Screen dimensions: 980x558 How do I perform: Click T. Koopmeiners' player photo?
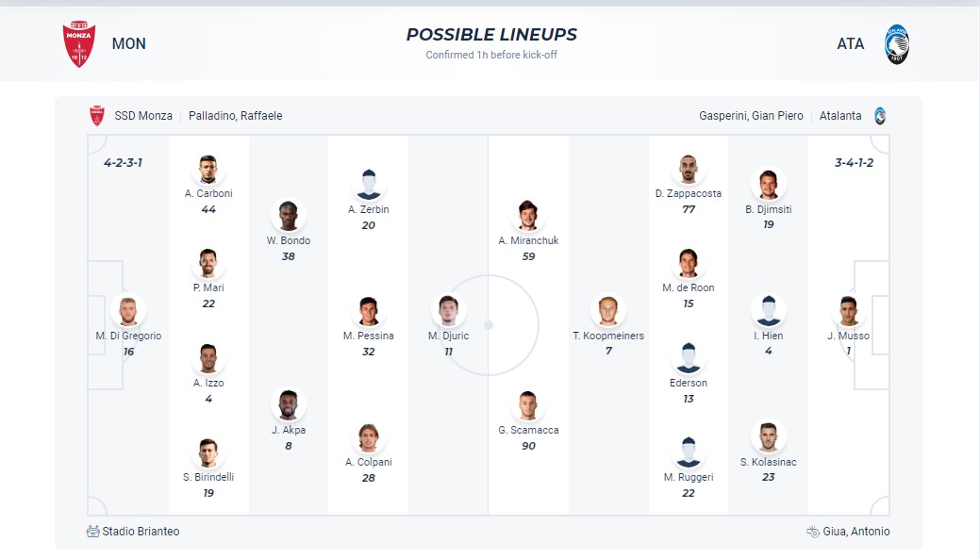point(608,311)
